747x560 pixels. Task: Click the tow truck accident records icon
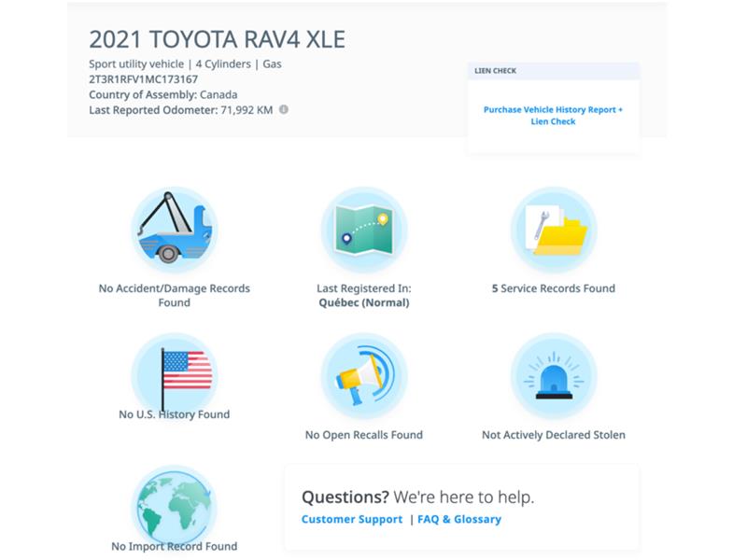point(175,230)
